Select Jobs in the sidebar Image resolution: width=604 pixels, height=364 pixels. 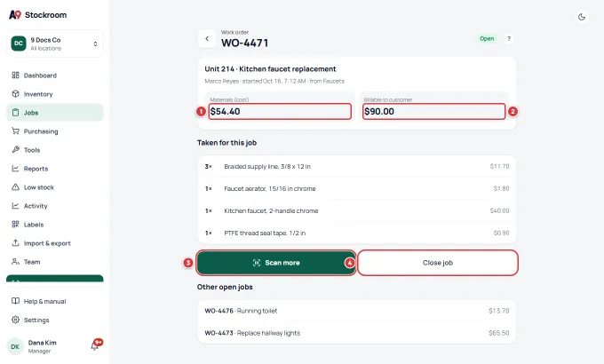pos(55,113)
